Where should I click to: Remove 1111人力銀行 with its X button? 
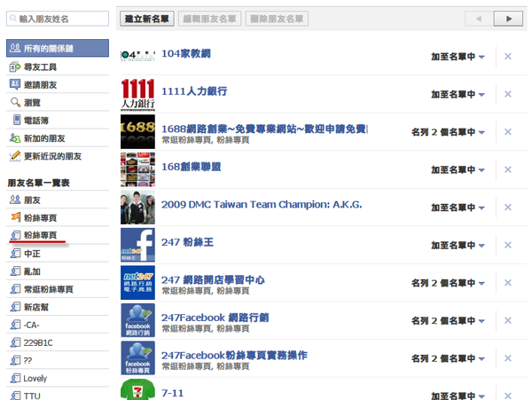[x=507, y=94]
